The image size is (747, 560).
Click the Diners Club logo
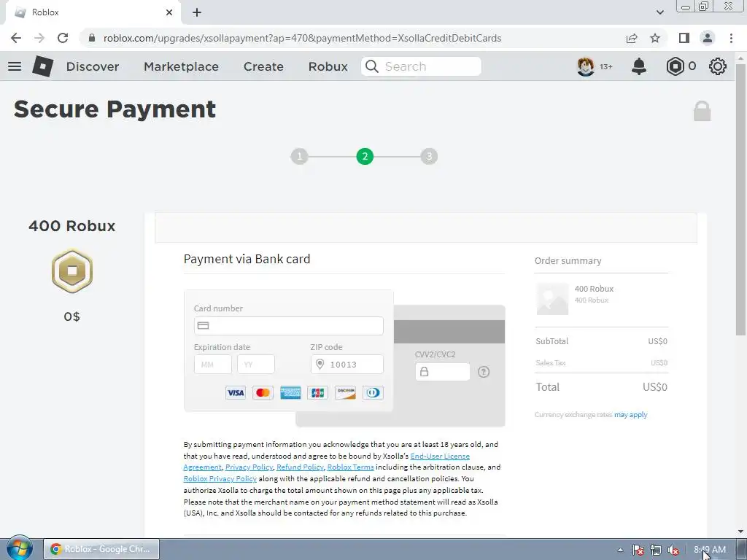point(373,393)
